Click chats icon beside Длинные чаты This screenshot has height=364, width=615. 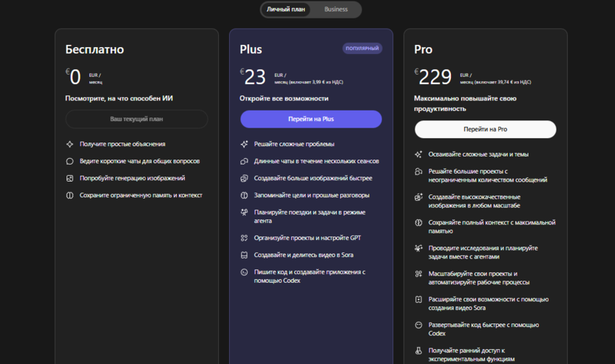(244, 161)
